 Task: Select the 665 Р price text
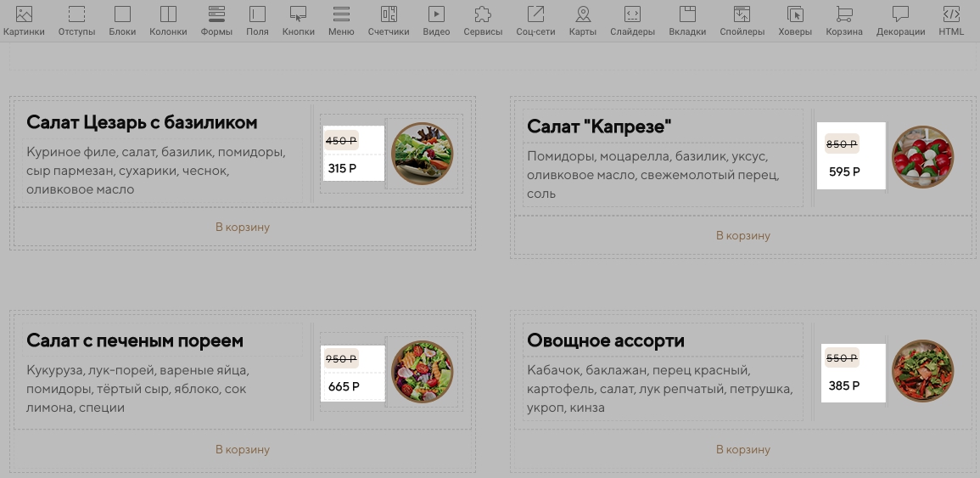pyautogui.click(x=344, y=386)
